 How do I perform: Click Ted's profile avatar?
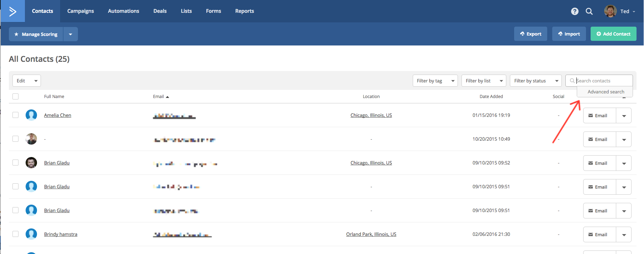610,11
